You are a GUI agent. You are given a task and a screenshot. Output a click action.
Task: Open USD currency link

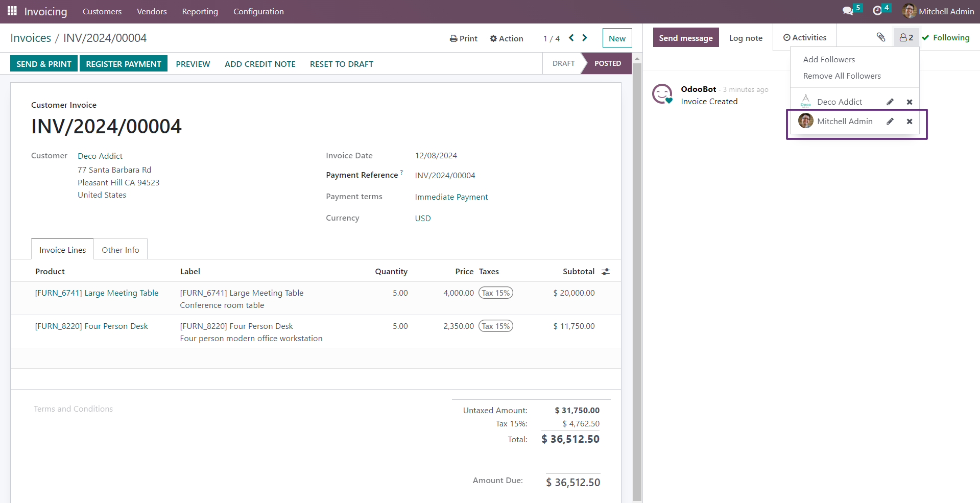click(x=423, y=219)
